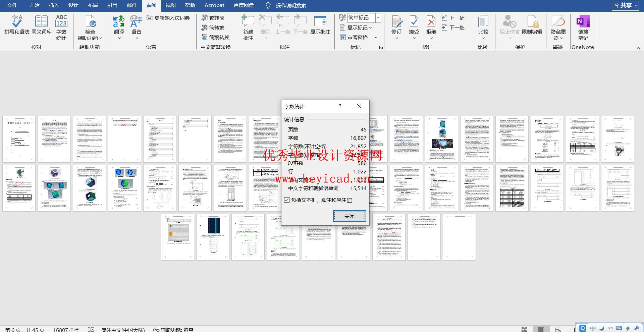644x332 pixels.
Task: Open the 百度网盘 tab
Action: coord(244,5)
